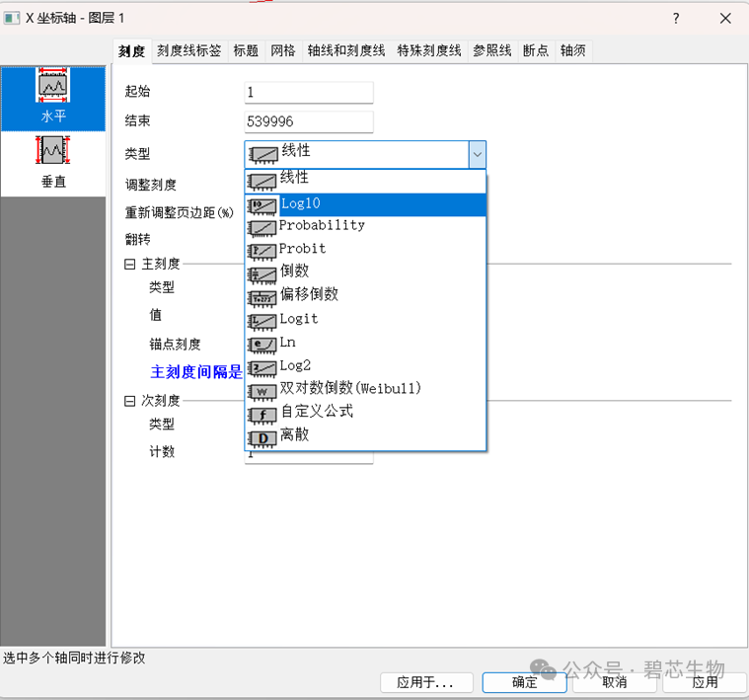Screen dimensions: 749x700
Task: Select the horizontal (水平) axis icon
Action: tap(52, 85)
